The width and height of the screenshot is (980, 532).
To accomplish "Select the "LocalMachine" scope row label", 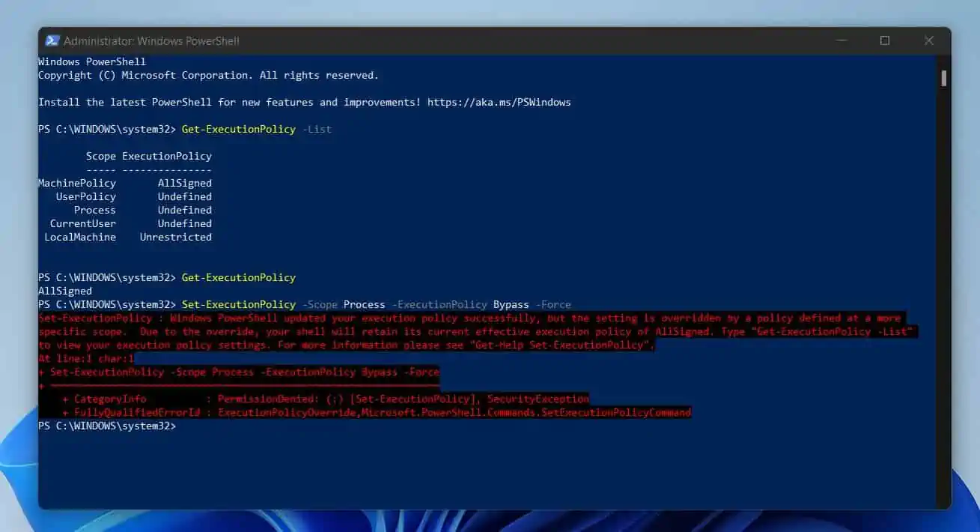I will (80, 237).
